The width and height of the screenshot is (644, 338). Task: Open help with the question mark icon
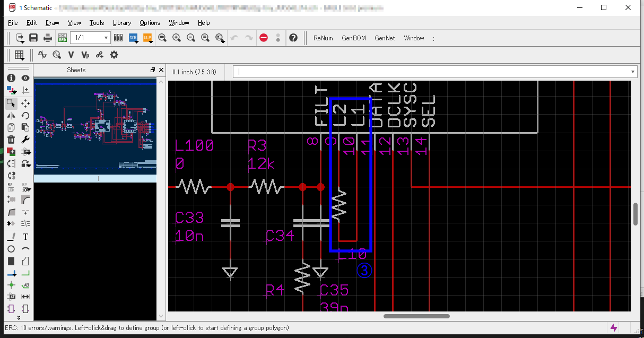point(293,38)
